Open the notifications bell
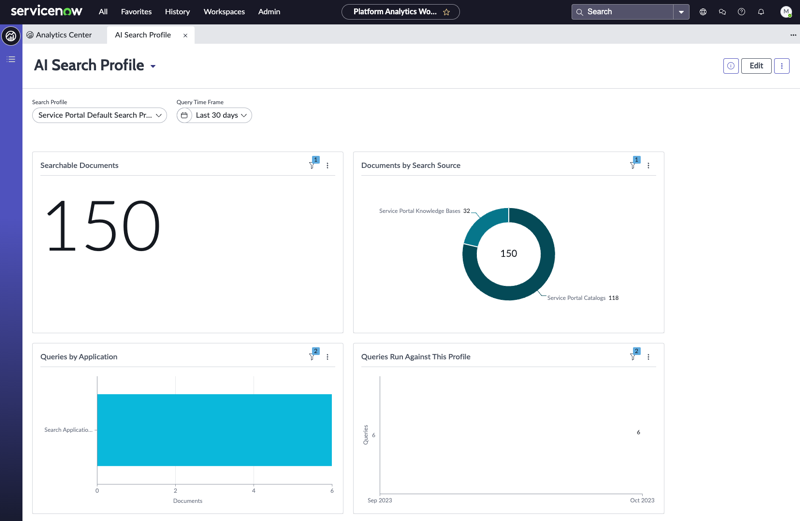 pos(761,12)
